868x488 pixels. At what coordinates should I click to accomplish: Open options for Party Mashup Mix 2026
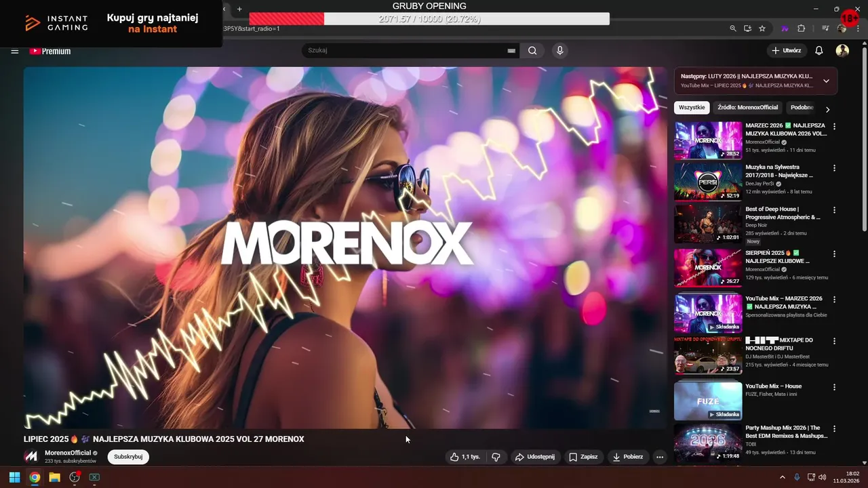click(834, 429)
